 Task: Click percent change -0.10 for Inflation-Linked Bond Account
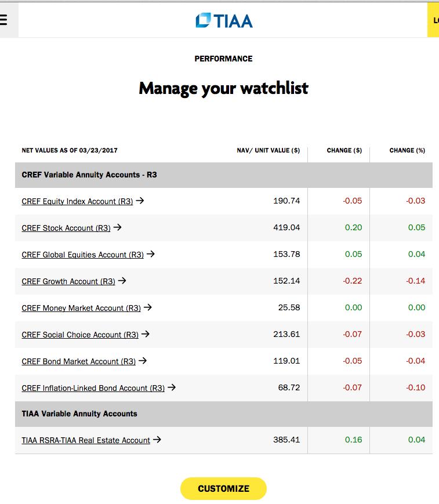click(x=416, y=387)
